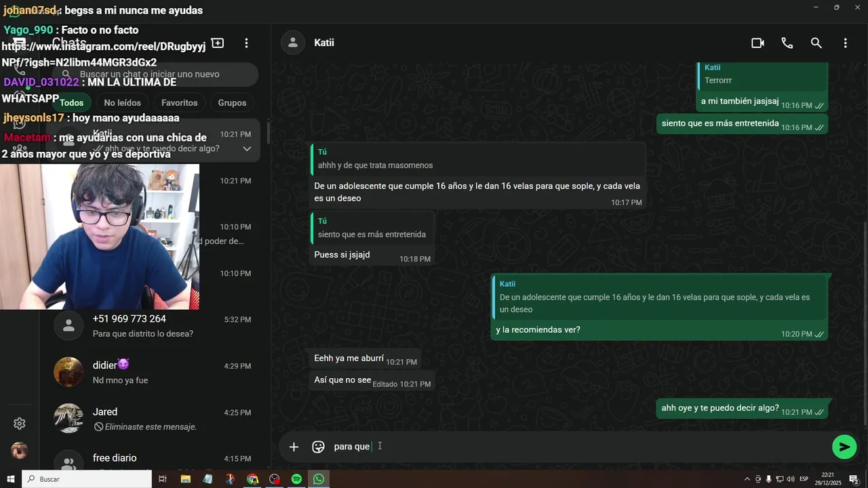This screenshot has height=488, width=868.
Task: Open the volume control in system tray
Action: (x=790, y=479)
